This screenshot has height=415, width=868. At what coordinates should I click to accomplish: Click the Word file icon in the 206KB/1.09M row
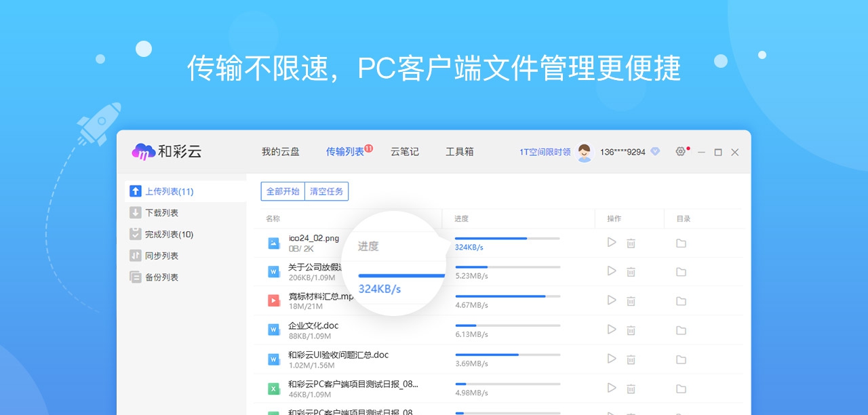(274, 272)
